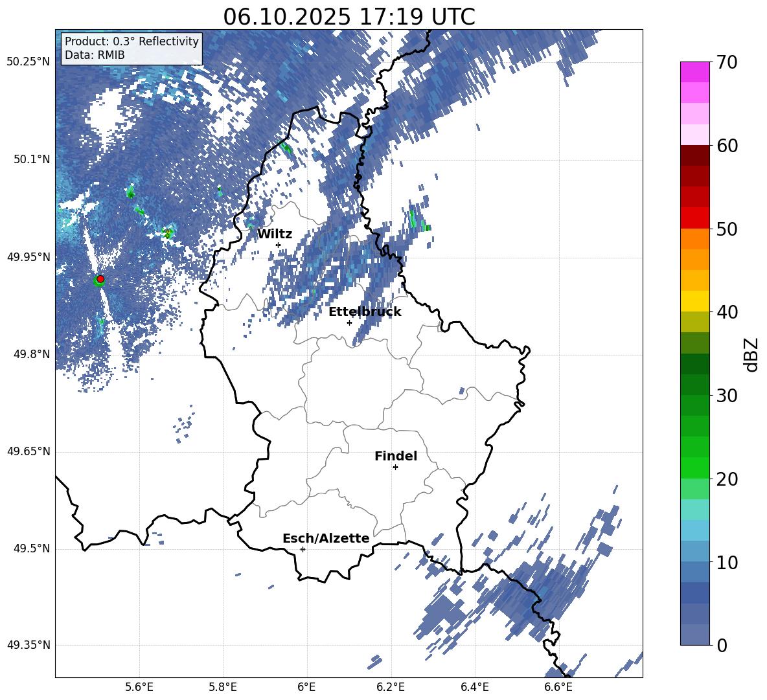Screen dimensions: 767x700
Task: Click the 6°E longitude tick label
Action: [306, 687]
